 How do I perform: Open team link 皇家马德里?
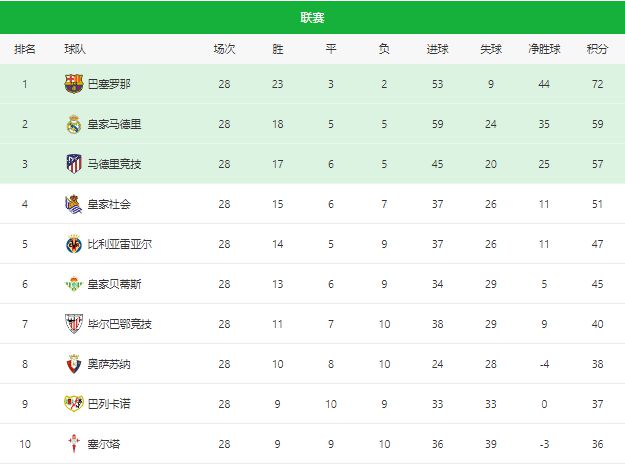[x=114, y=124]
